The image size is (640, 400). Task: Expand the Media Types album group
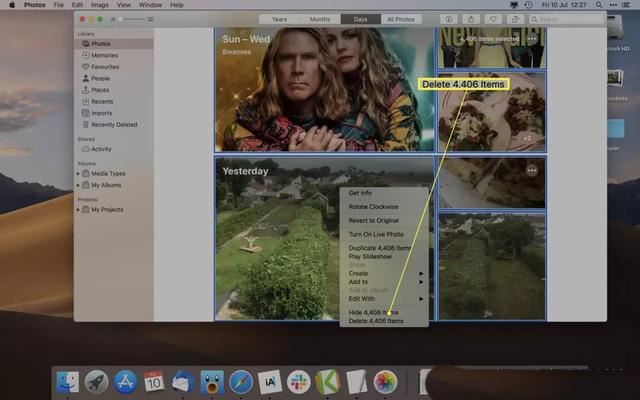coord(79,173)
